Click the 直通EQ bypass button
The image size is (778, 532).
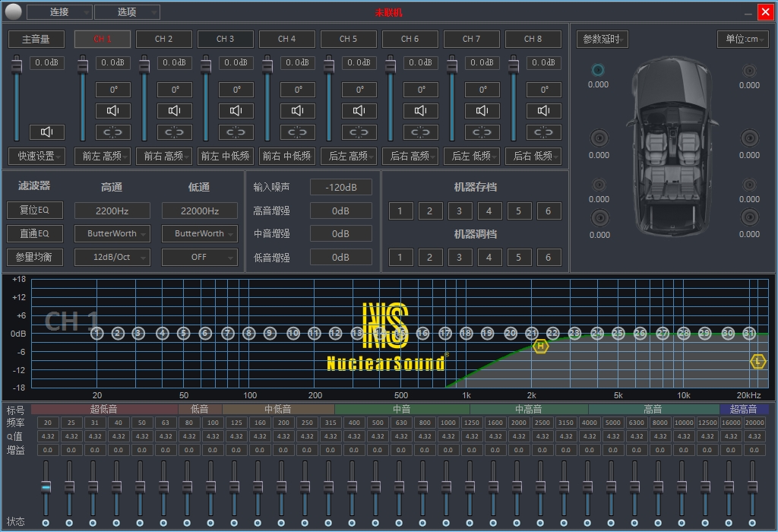coord(35,233)
